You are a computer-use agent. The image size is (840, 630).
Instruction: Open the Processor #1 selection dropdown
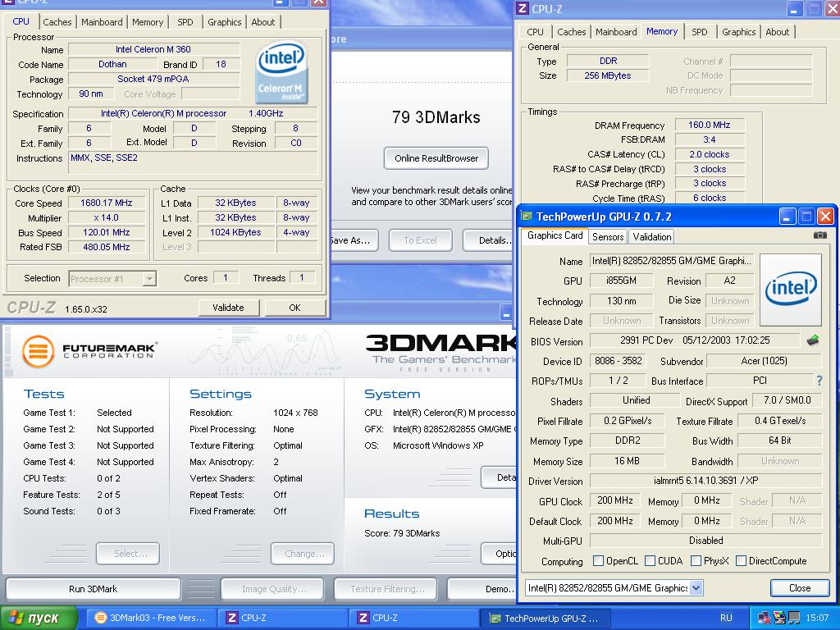[x=149, y=279]
